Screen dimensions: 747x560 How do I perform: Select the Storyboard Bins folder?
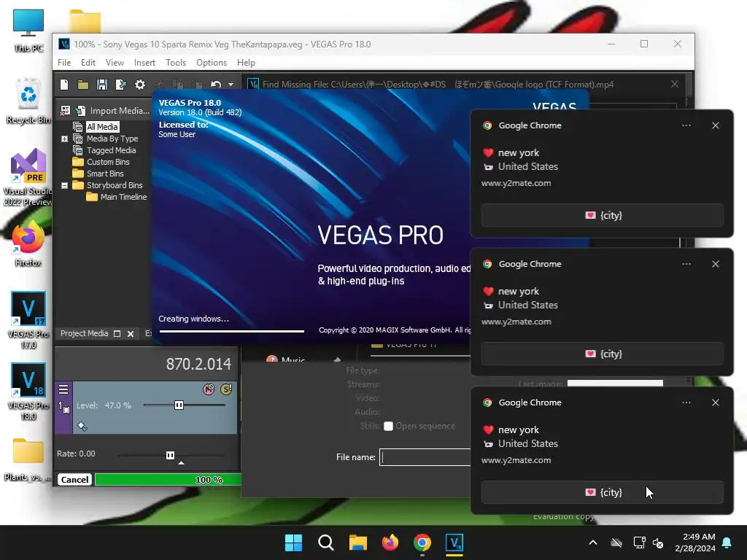pyautogui.click(x=115, y=185)
